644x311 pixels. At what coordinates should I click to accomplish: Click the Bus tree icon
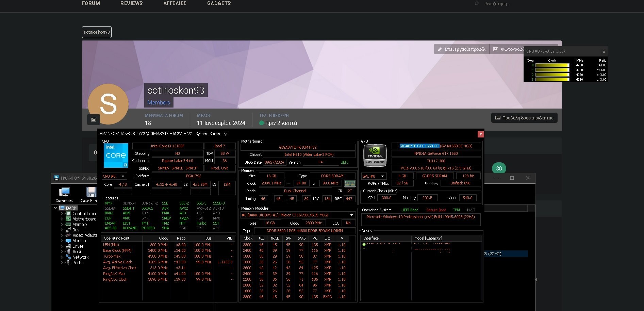tap(68, 230)
